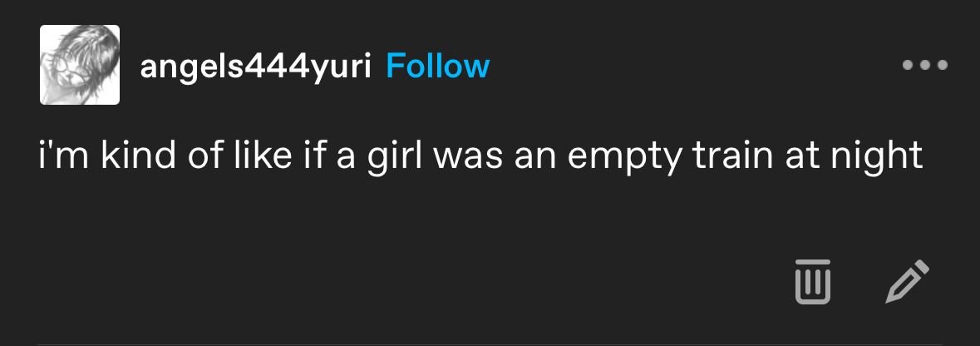This screenshot has height=346, width=980.
Task: Click the angels444yuri avatar image
Action: click(80, 65)
